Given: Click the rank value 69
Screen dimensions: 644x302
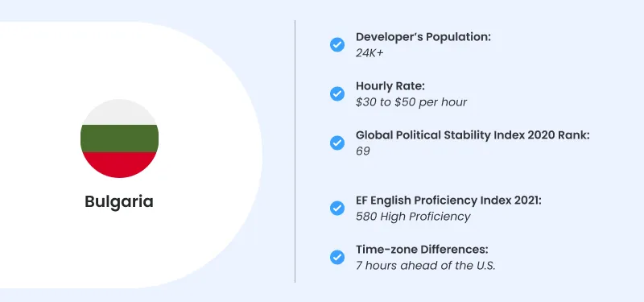Looking at the screenshot, I should (363, 151).
